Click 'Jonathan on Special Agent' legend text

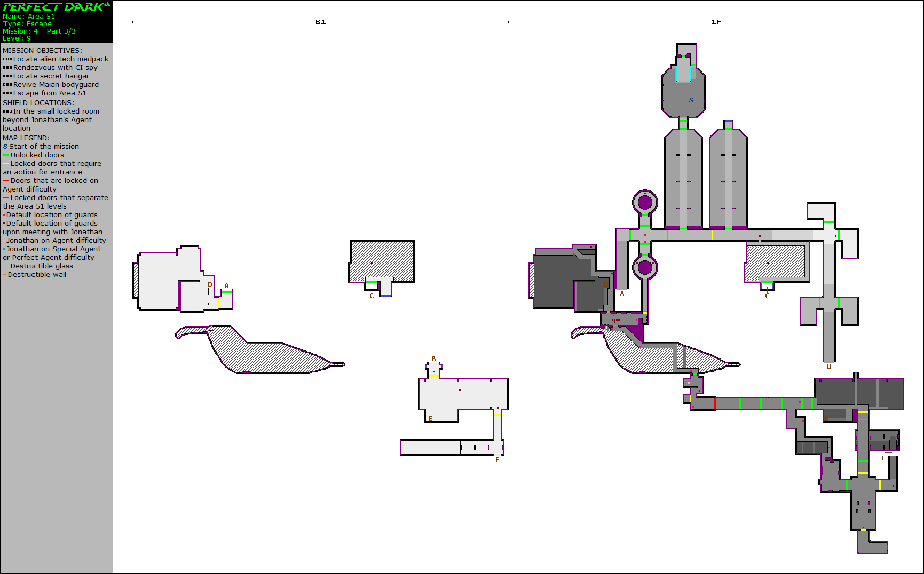coord(53,249)
